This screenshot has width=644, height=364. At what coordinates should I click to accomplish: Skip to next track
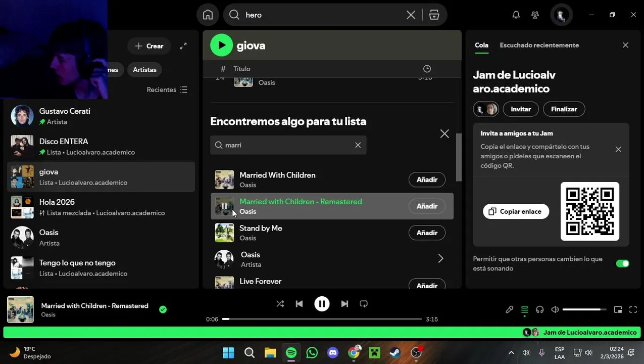click(x=344, y=304)
